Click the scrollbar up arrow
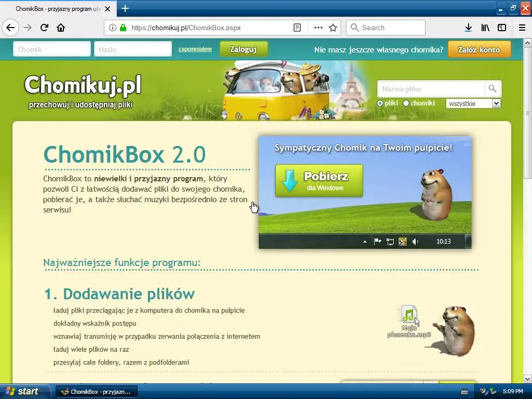This screenshot has width=532, height=399. pos(528,43)
